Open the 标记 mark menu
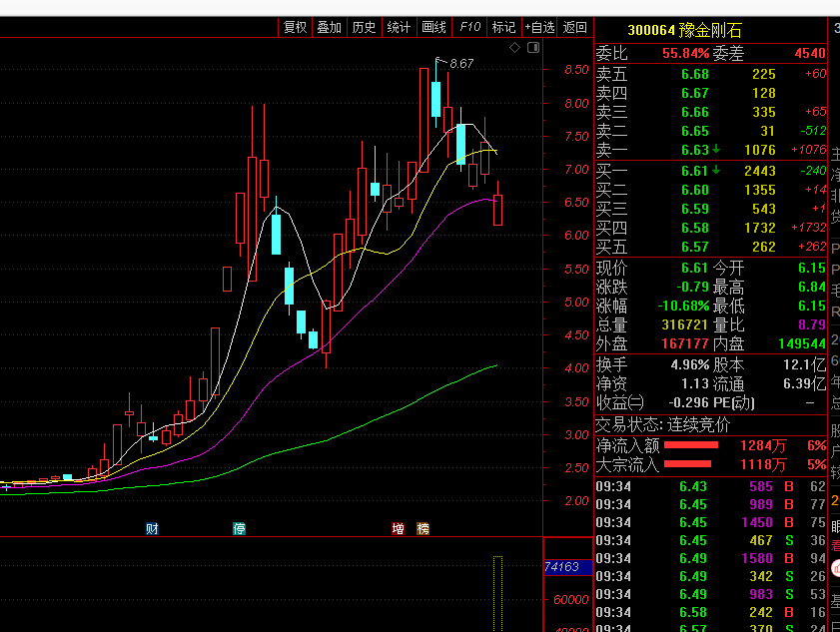 pos(503,27)
